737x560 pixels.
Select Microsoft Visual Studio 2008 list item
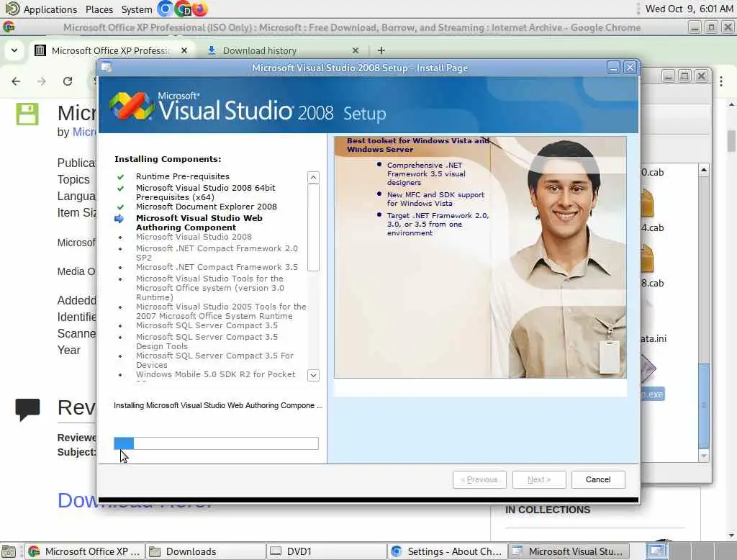pos(194,237)
